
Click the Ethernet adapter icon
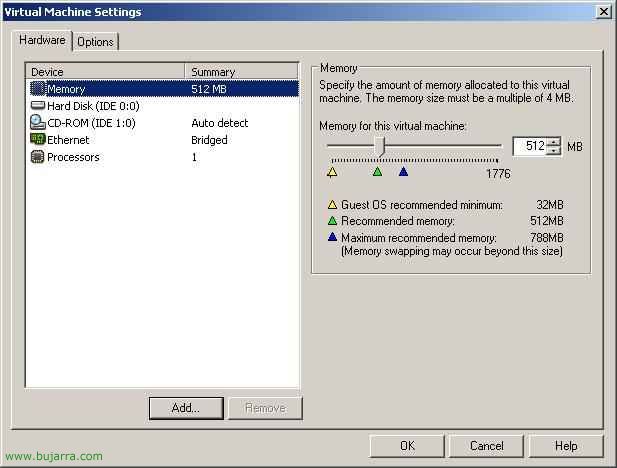(x=38, y=140)
